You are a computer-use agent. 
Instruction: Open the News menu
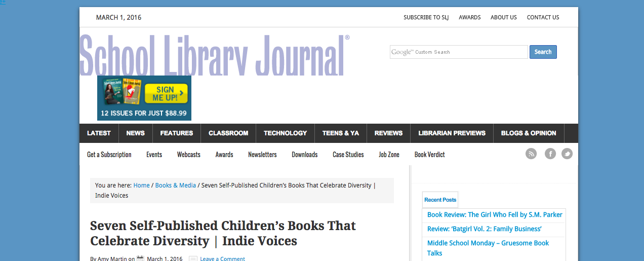tap(136, 133)
